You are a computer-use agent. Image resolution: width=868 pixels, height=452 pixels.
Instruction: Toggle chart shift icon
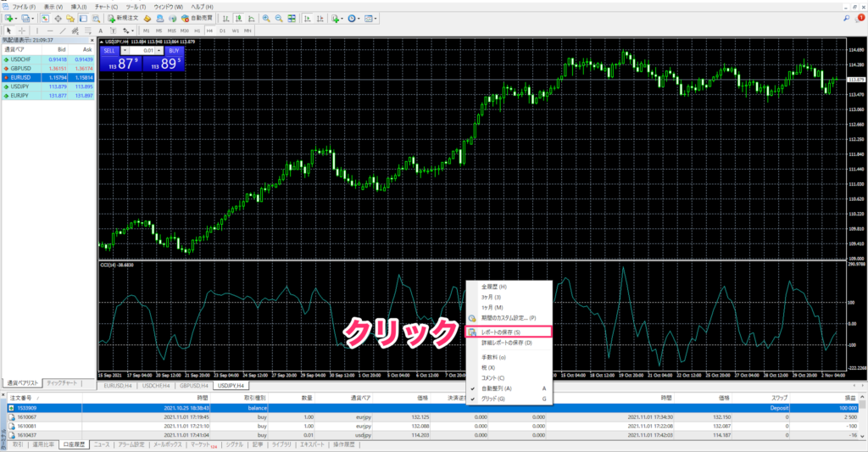click(x=320, y=19)
